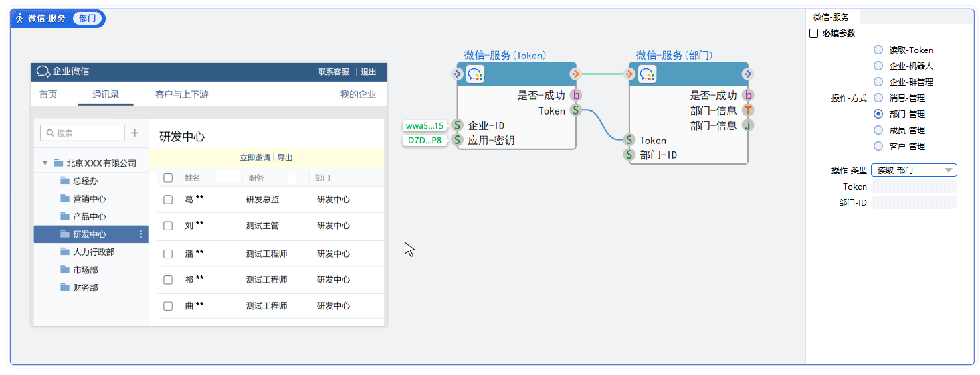980x375 pixels.
Task: Click the 是否-成功 boolean port on Token node
Action: tap(576, 96)
